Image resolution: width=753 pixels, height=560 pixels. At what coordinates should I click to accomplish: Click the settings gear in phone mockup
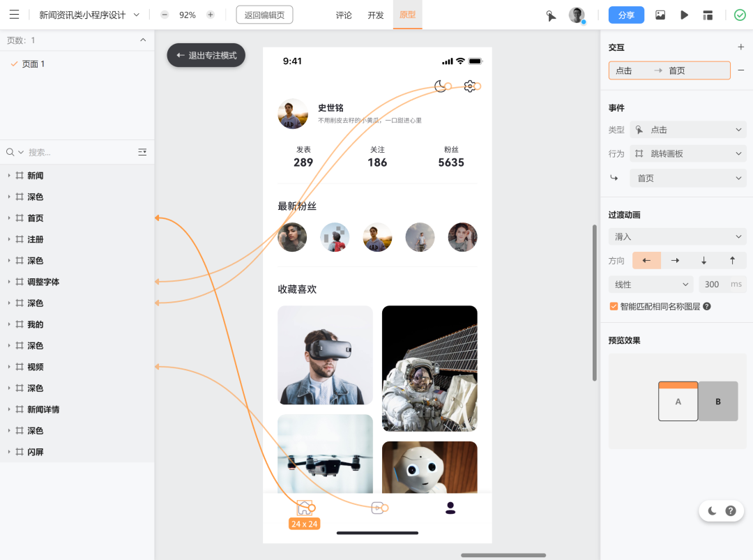tap(470, 86)
